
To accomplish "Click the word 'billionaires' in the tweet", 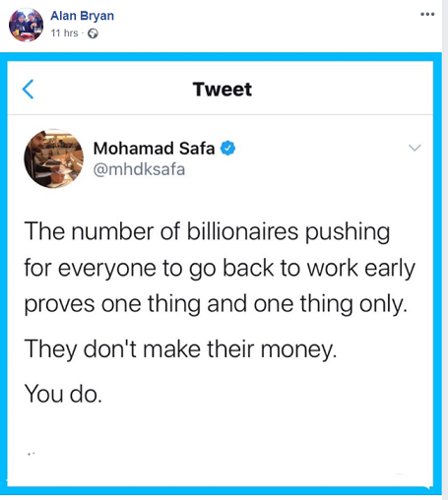I will [x=242, y=231].
